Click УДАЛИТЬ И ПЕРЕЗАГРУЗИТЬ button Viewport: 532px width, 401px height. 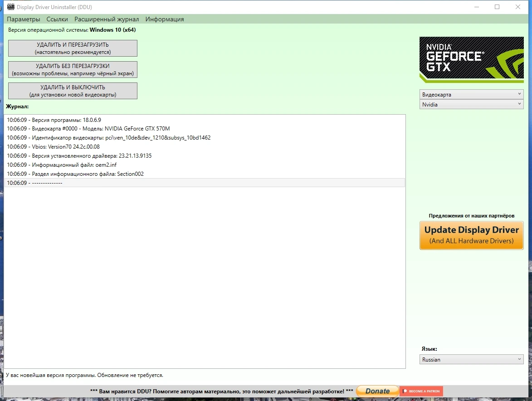click(x=73, y=48)
